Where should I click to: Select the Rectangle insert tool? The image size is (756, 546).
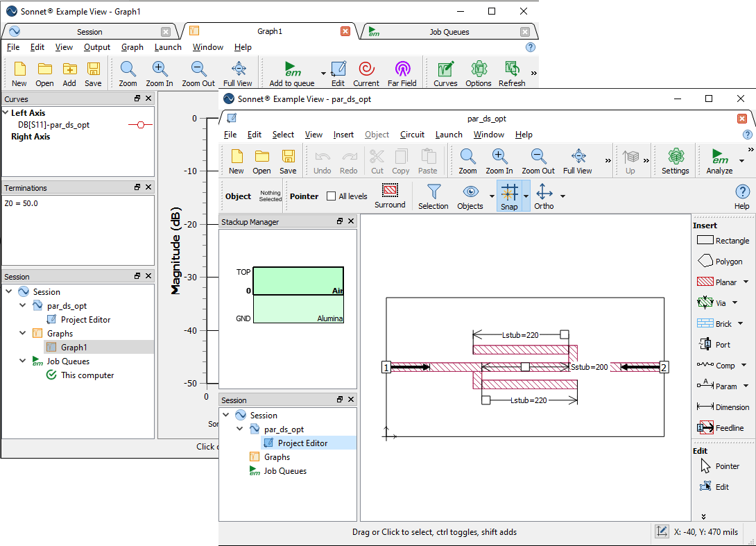coord(723,240)
